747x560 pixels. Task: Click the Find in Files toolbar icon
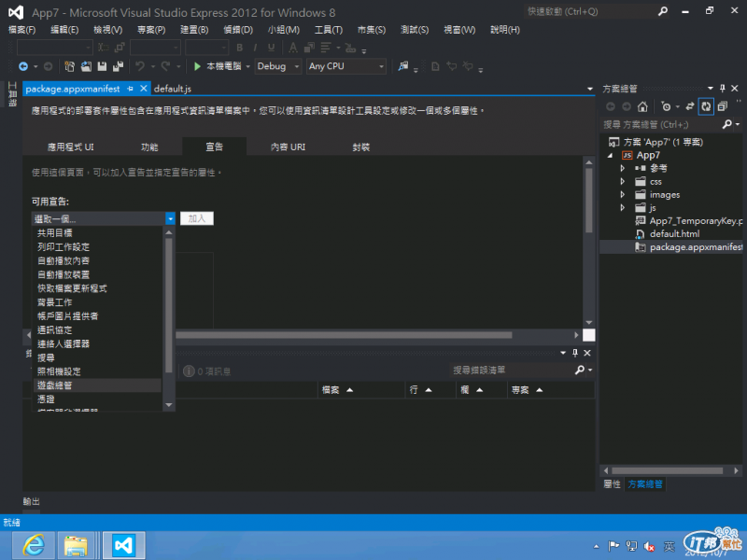403,66
